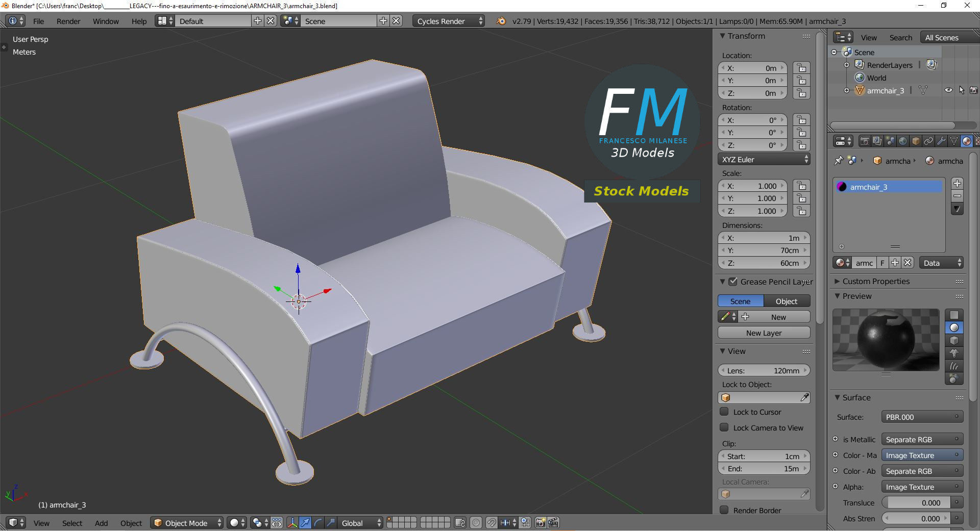This screenshot has height=531, width=980.
Task: Click the OpenGL render image camera icon
Action: tap(540, 523)
